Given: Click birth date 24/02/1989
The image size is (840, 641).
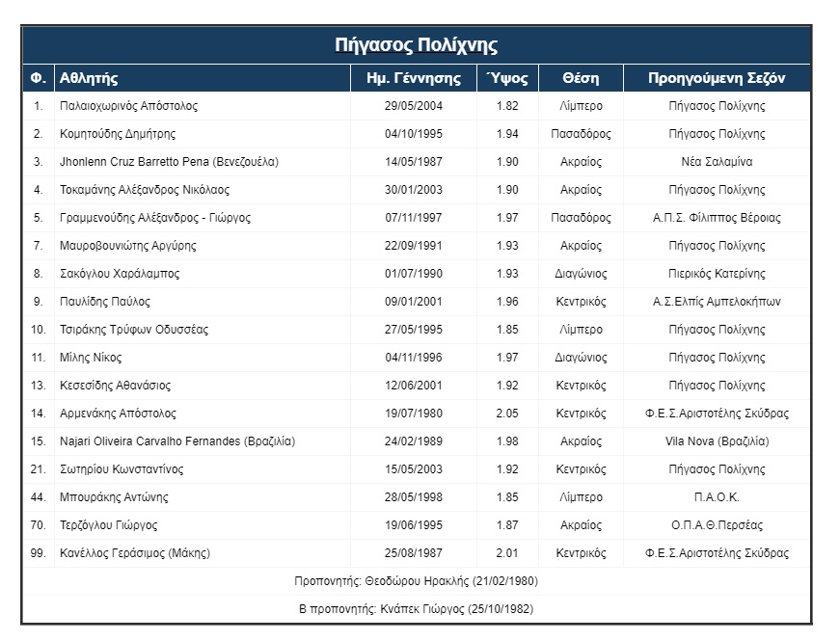Looking at the screenshot, I should click(x=413, y=441).
